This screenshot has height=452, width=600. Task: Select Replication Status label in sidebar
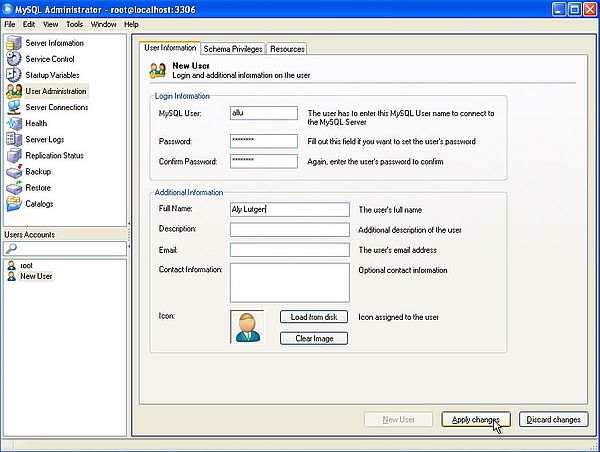54,155
